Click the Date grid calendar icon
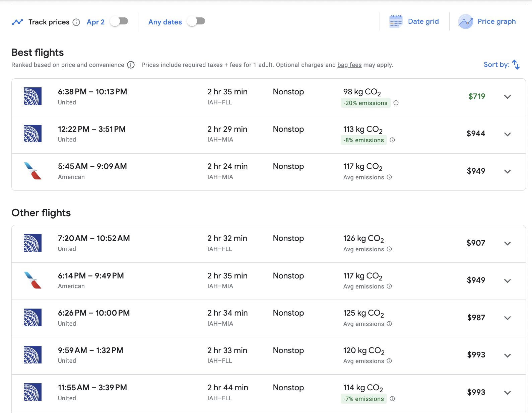Screen dimensions: 532x413 (396, 22)
